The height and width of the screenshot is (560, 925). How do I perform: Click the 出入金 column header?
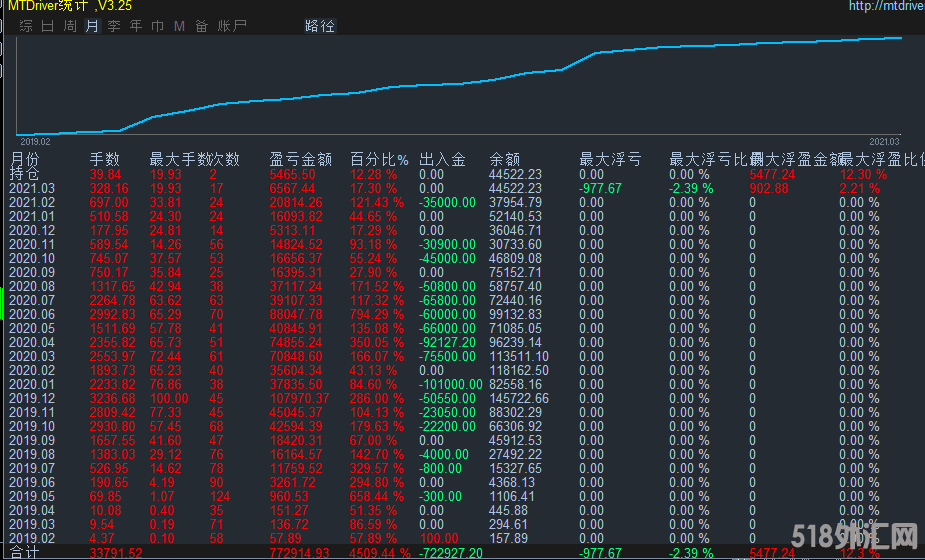pos(442,159)
